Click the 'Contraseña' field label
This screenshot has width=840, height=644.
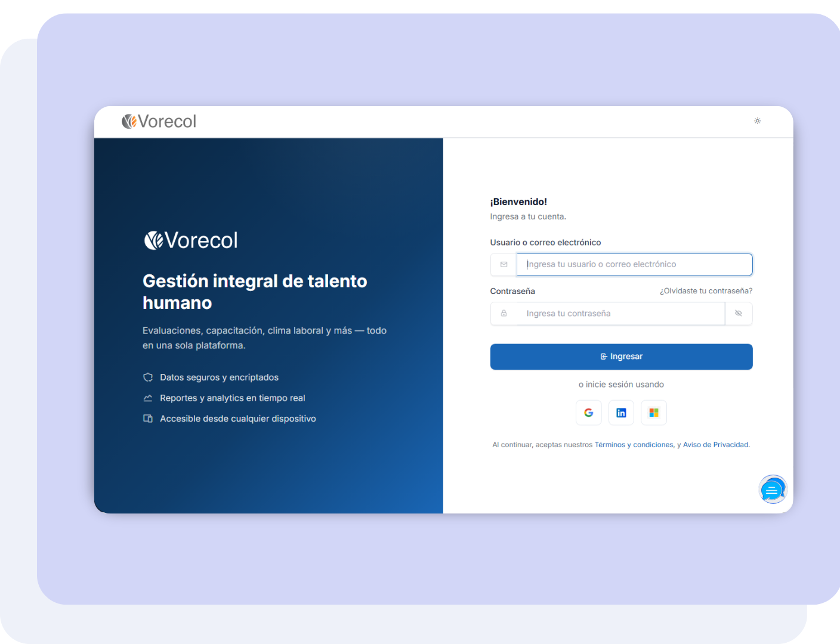click(x=512, y=291)
